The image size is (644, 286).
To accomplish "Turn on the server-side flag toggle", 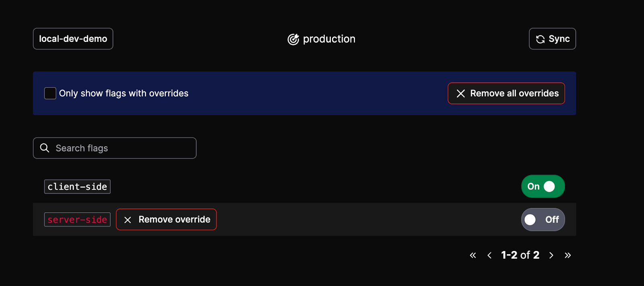I will point(543,220).
